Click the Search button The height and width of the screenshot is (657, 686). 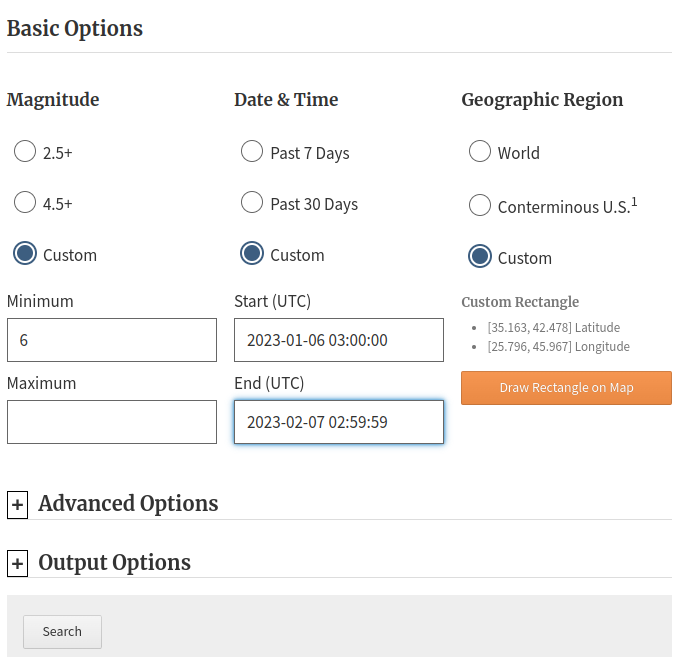(x=62, y=631)
